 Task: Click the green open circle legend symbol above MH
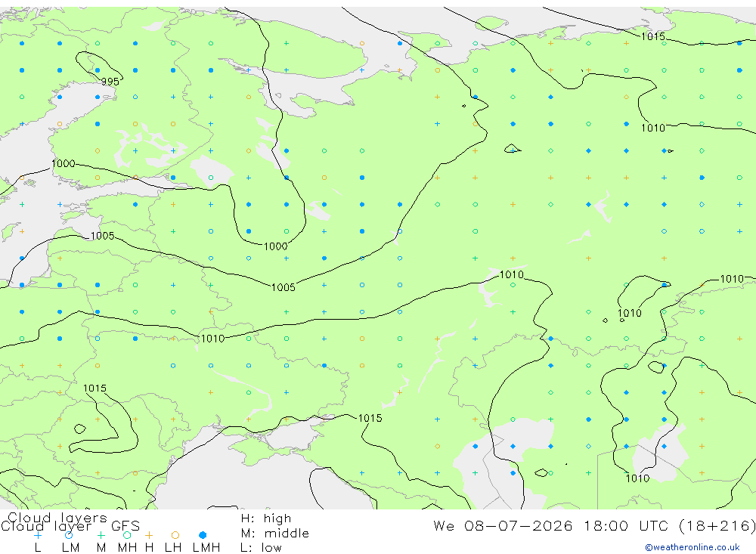coord(127,535)
